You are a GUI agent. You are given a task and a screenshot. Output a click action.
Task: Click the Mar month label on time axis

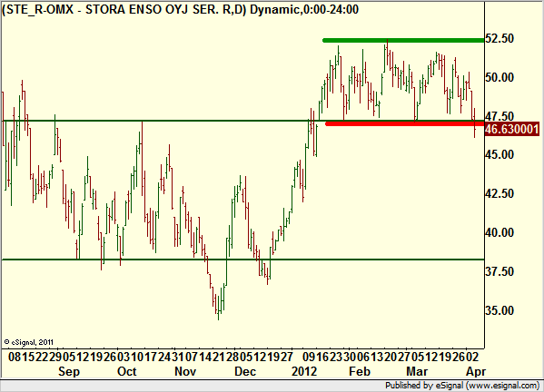tap(417, 371)
